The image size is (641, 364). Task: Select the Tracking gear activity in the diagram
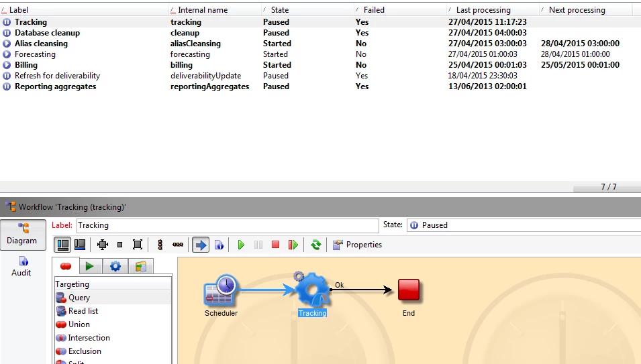pyautogui.click(x=312, y=290)
